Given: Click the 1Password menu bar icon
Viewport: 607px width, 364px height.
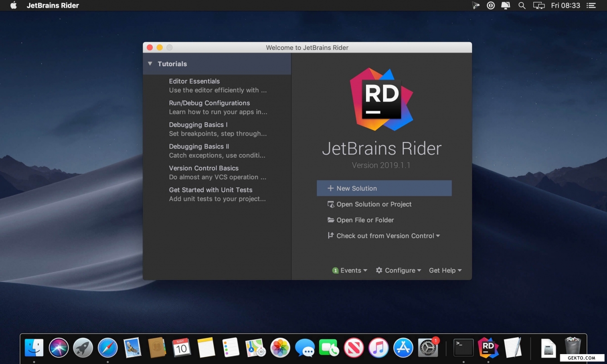Looking at the screenshot, I should coord(491,5).
